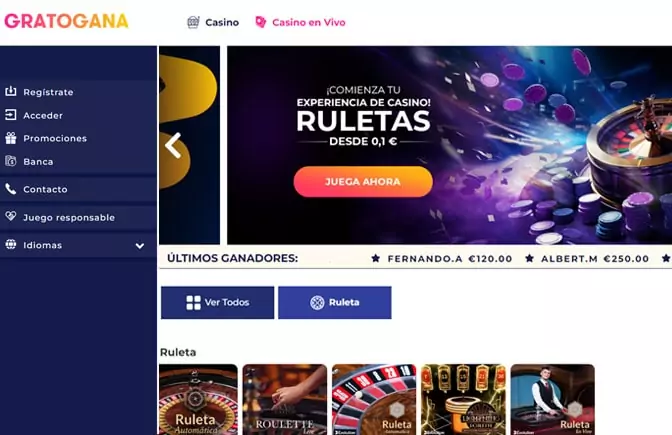Click the Casino slot machine icon
The width and height of the screenshot is (672, 435).
click(193, 22)
